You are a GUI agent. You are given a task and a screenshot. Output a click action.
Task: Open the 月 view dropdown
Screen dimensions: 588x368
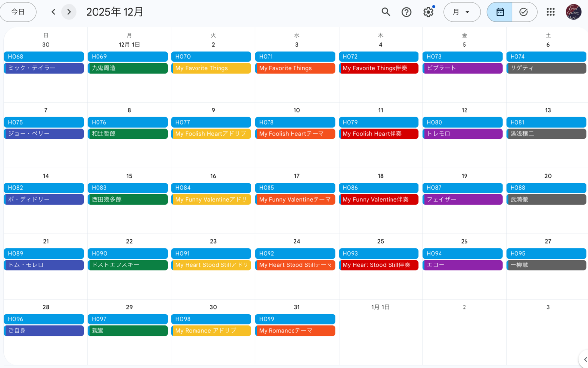click(x=462, y=12)
